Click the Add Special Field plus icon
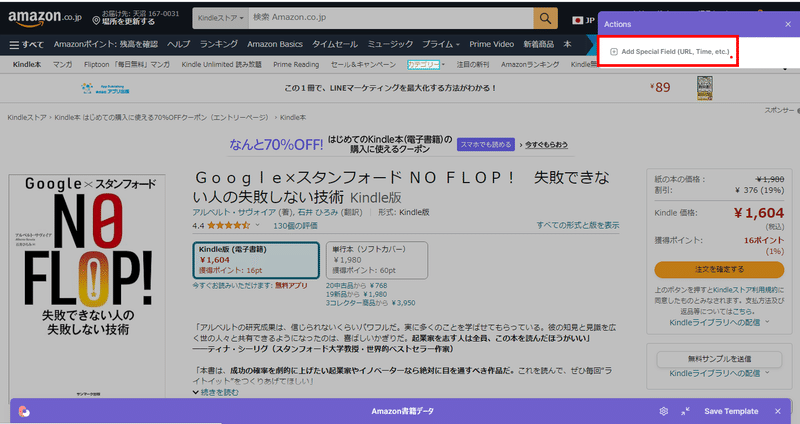 click(614, 52)
